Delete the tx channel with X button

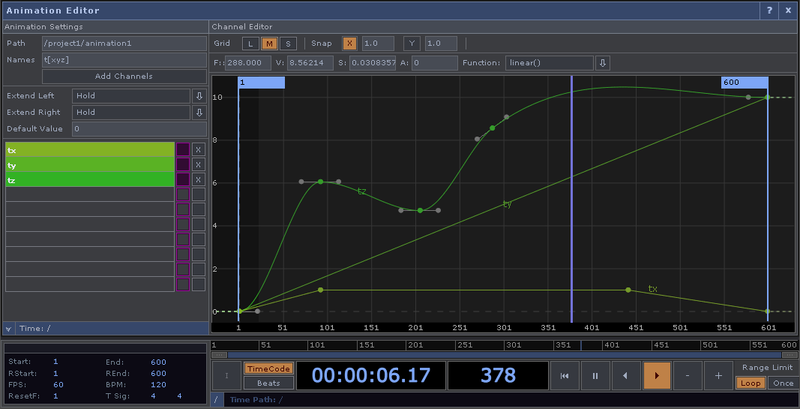point(198,149)
